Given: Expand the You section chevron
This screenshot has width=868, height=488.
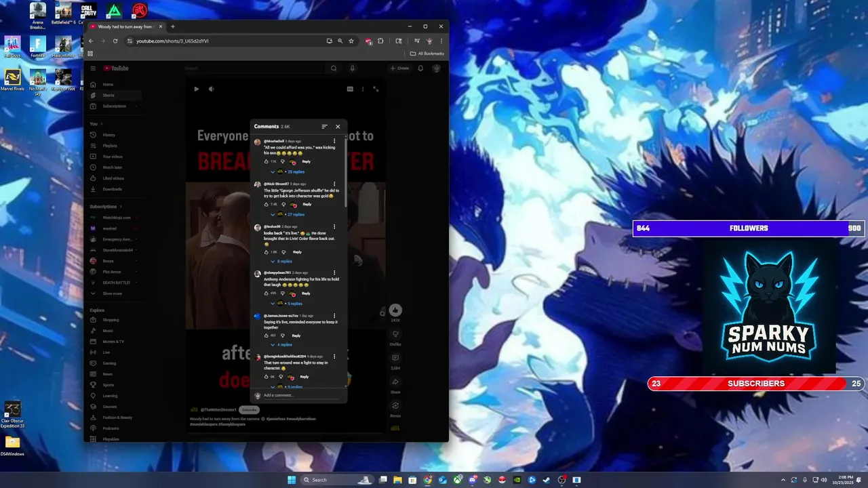Looking at the screenshot, I should [x=101, y=124].
